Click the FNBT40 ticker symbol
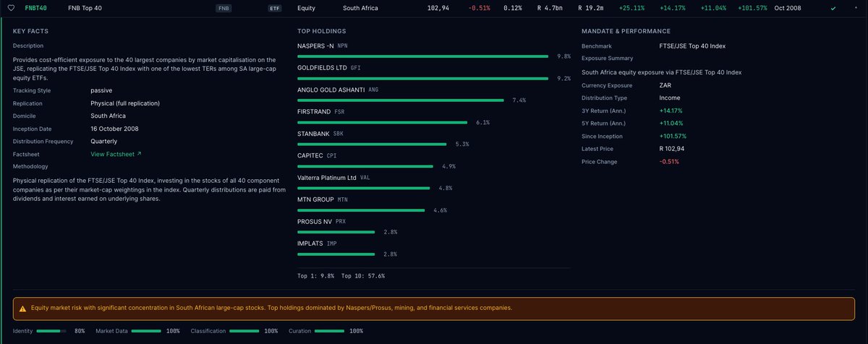The width and height of the screenshot is (868, 344). tap(36, 8)
